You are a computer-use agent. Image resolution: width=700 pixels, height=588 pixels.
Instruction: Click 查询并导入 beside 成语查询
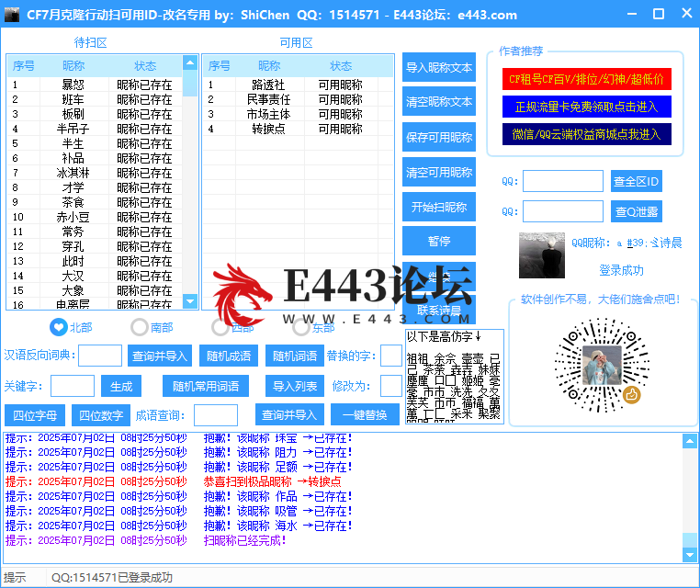point(289,414)
